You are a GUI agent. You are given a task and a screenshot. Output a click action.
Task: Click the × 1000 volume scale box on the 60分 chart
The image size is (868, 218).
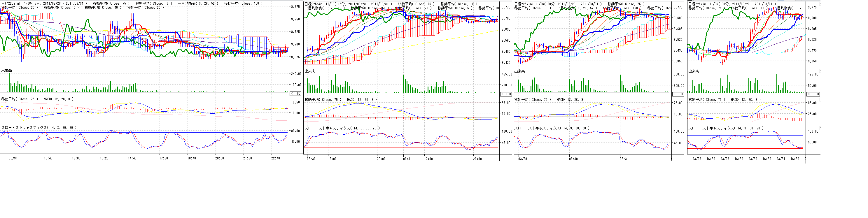tap(813, 94)
